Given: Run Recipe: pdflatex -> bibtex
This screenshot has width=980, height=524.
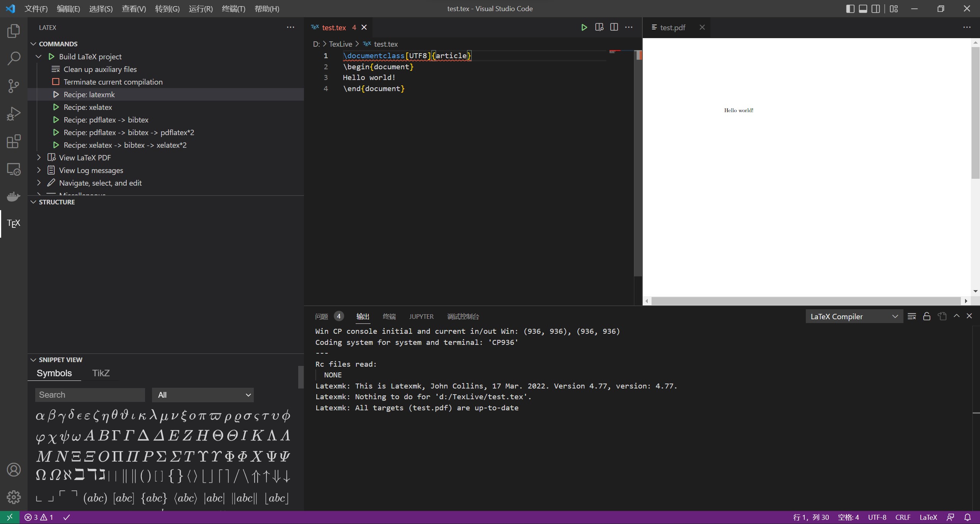Looking at the screenshot, I should click(106, 120).
